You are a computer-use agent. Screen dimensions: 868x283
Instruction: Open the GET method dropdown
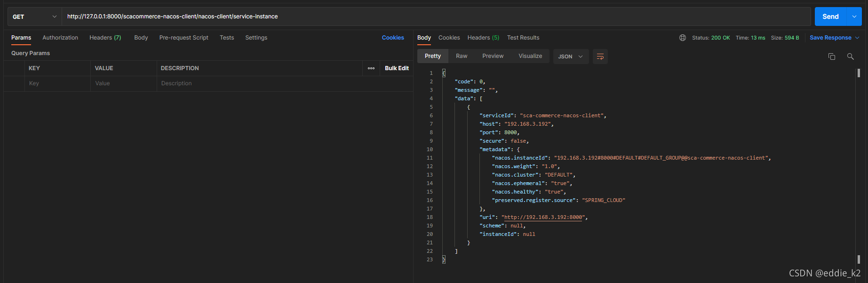[35, 16]
